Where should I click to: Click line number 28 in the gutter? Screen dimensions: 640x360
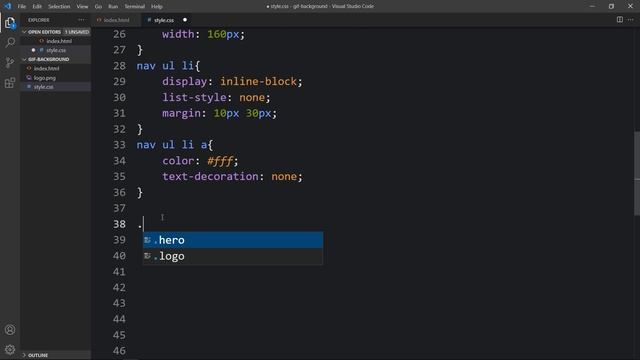coord(119,66)
